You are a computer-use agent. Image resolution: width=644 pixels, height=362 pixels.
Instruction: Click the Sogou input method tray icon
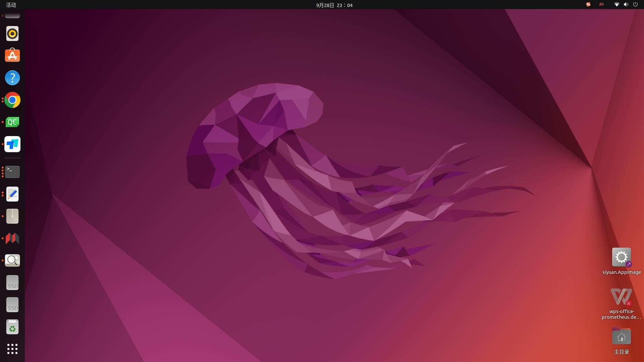588,5
